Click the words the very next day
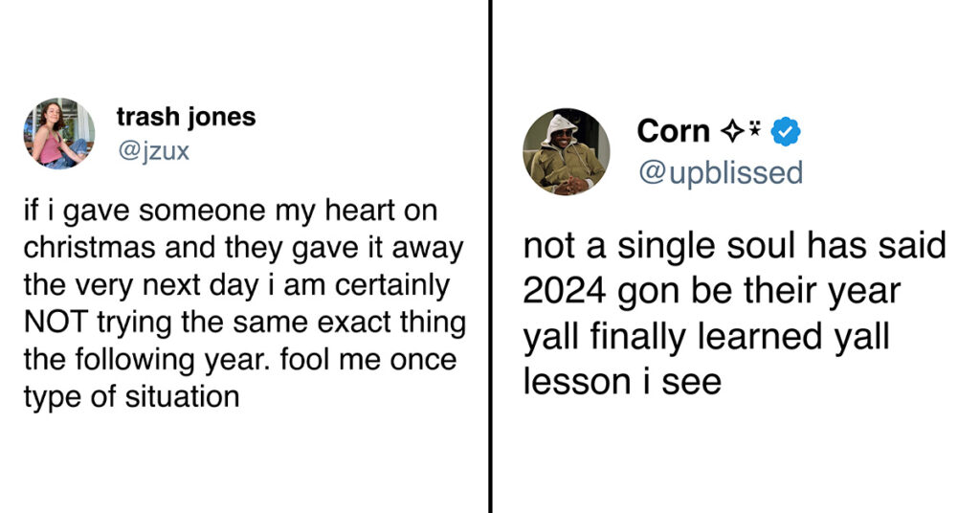The height and width of the screenshot is (513, 980). tap(141, 285)
